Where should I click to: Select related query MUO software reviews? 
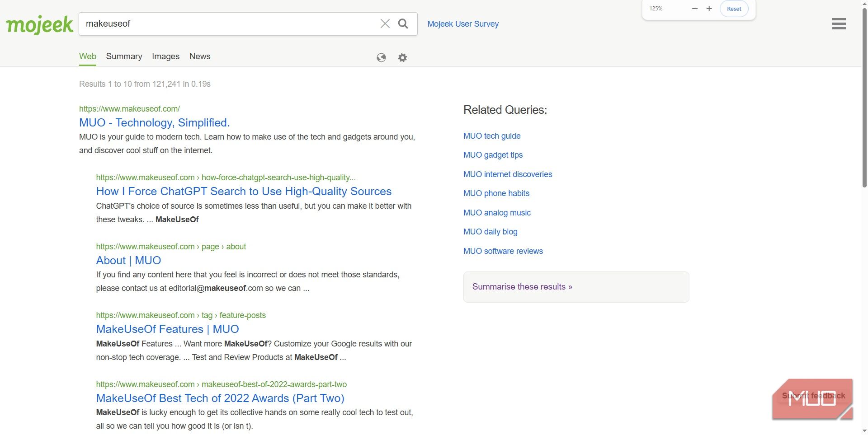coord(503,251)
